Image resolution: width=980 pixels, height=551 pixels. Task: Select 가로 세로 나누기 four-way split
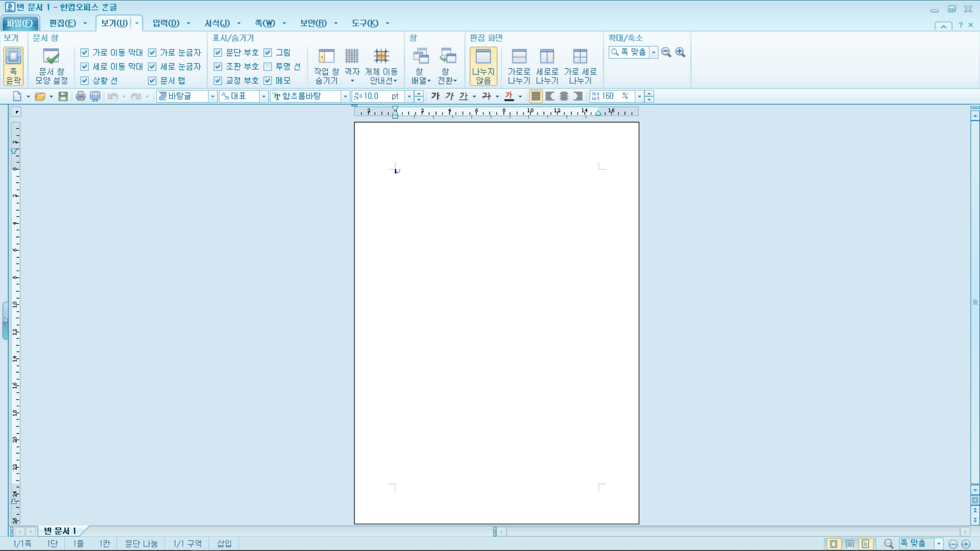pos(580,66)
